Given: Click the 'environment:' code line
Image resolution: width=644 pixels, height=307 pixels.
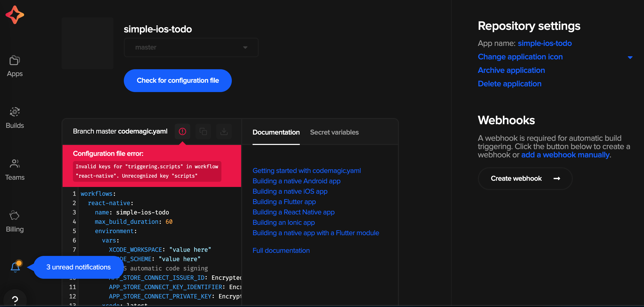Looking at the screenshot, I should (116, 231).
